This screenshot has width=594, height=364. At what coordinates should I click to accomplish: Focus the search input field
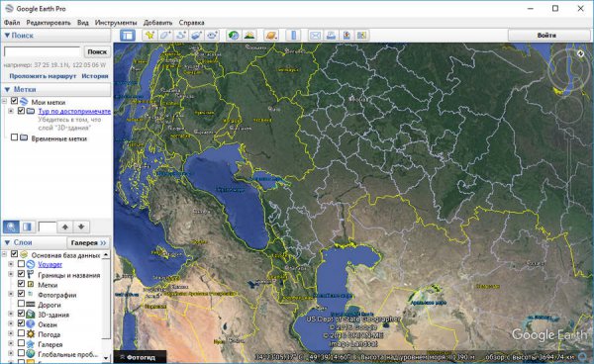(43, 51)
